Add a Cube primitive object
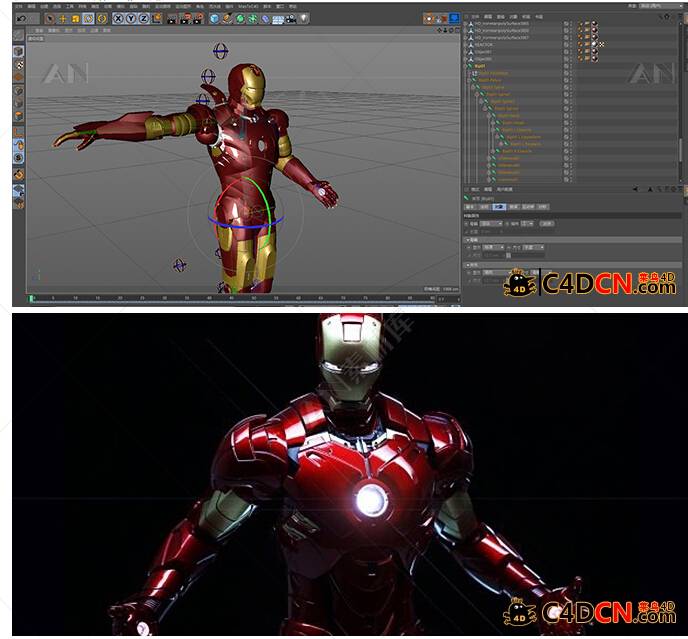688x639 pixels. 214,18
